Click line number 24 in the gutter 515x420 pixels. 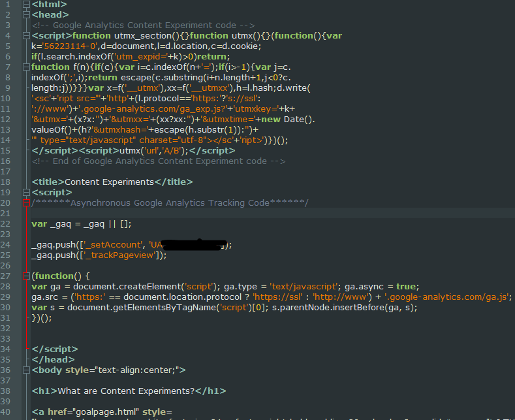6,245
